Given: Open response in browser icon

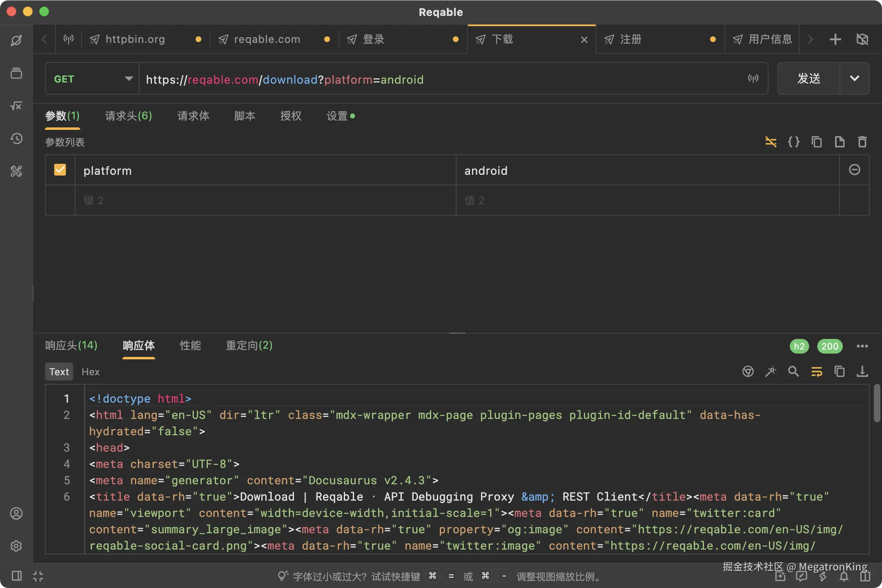Looking at the screenshot, I should [748, 372].
